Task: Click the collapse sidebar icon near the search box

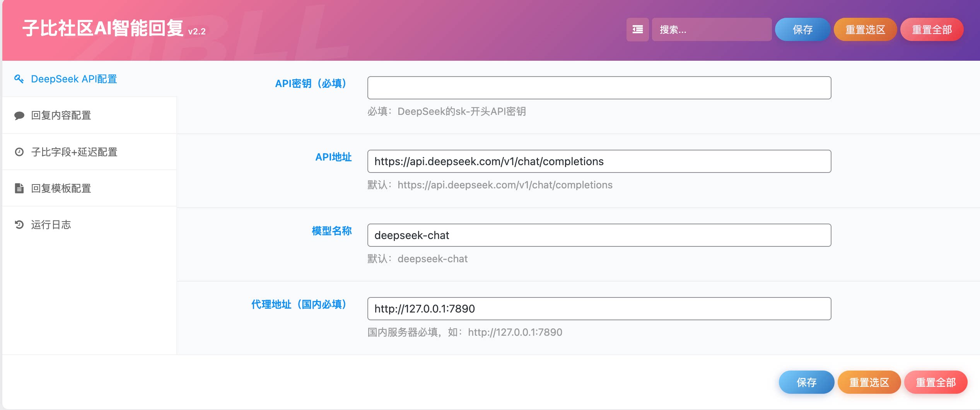Action: click(x=638, y=29)
